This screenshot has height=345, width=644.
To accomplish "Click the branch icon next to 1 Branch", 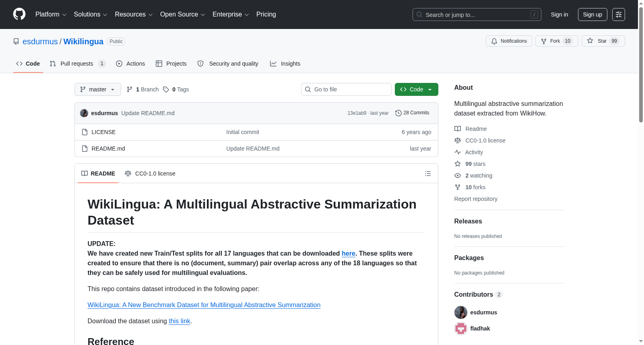I will coord(130,89).
